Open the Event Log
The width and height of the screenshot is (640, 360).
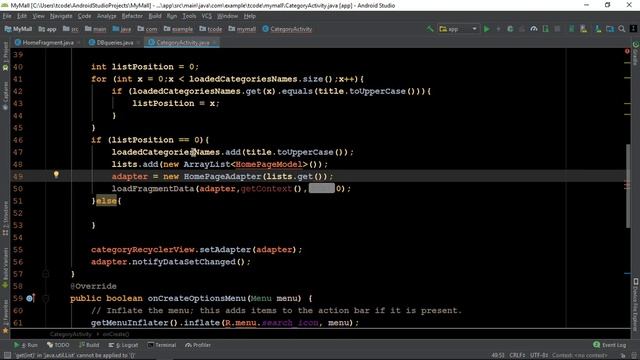click(x=609, y=345)
